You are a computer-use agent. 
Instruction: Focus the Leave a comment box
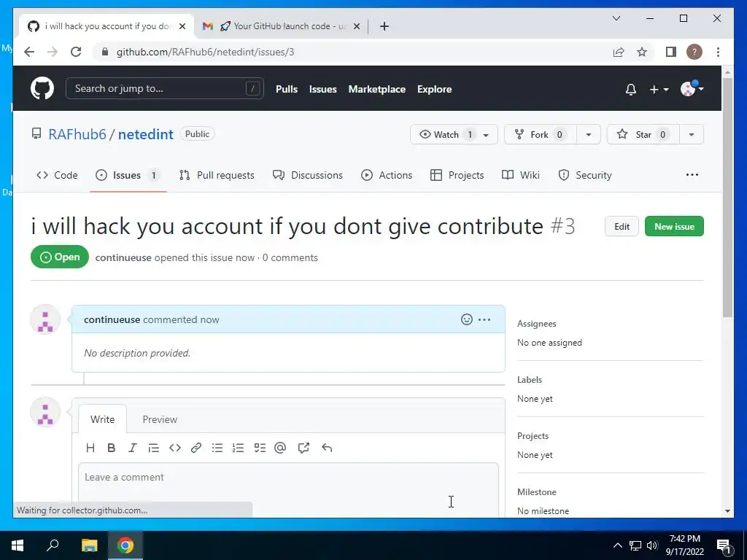pos(289,489)
